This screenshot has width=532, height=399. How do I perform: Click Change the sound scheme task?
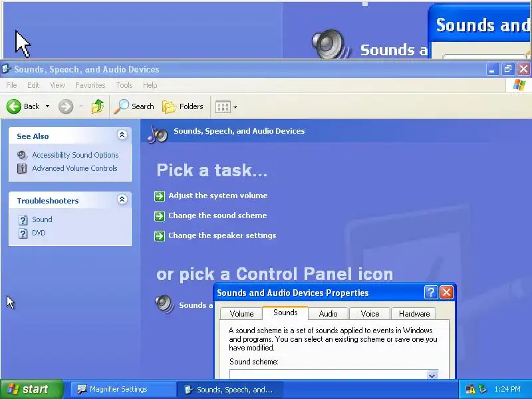(x=217, y=215)
